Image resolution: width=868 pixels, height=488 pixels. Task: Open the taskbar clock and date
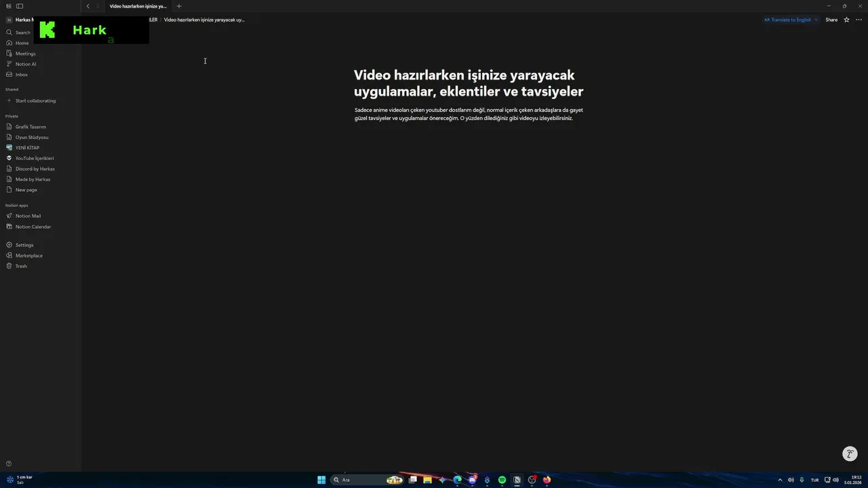coord(853,480)
